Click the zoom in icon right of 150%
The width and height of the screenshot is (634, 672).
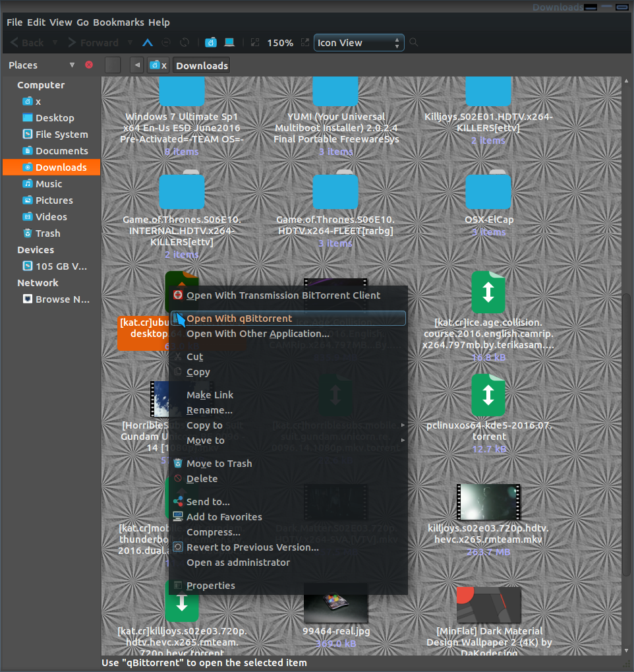coord(305,42)
